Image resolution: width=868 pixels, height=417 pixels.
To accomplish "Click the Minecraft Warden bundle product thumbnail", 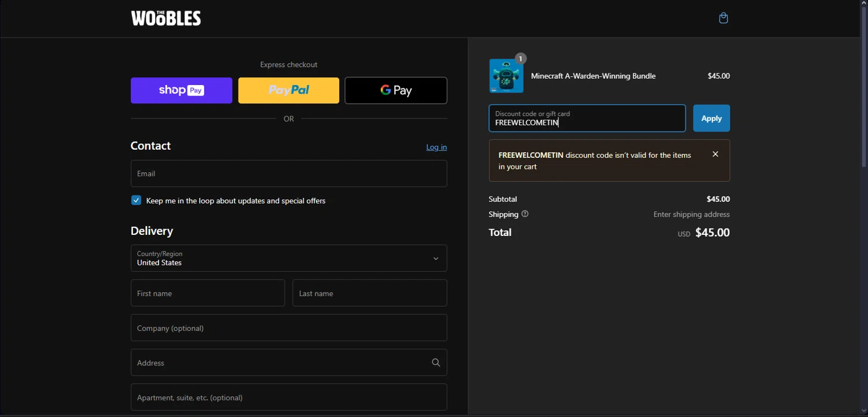I will pos(506,76).
